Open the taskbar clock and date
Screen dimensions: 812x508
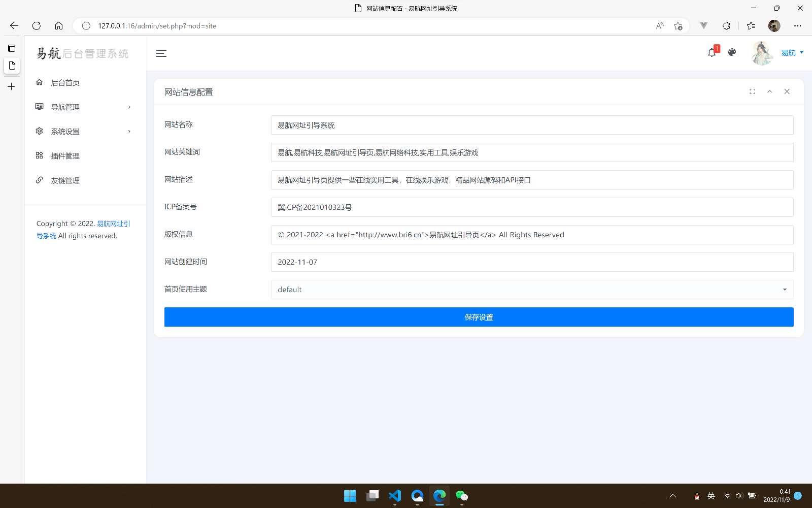[x=777, y=496]
